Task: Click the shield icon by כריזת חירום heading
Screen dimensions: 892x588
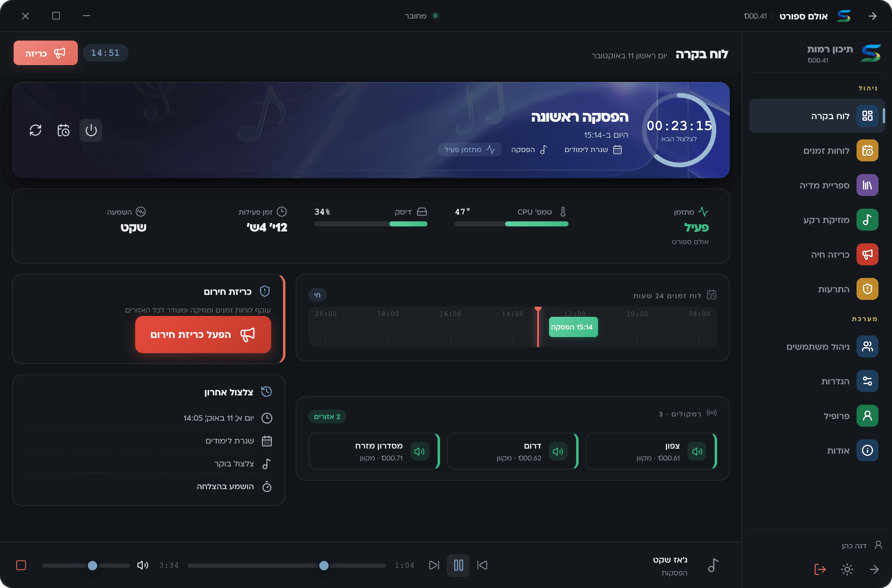Action: (265, 291)
